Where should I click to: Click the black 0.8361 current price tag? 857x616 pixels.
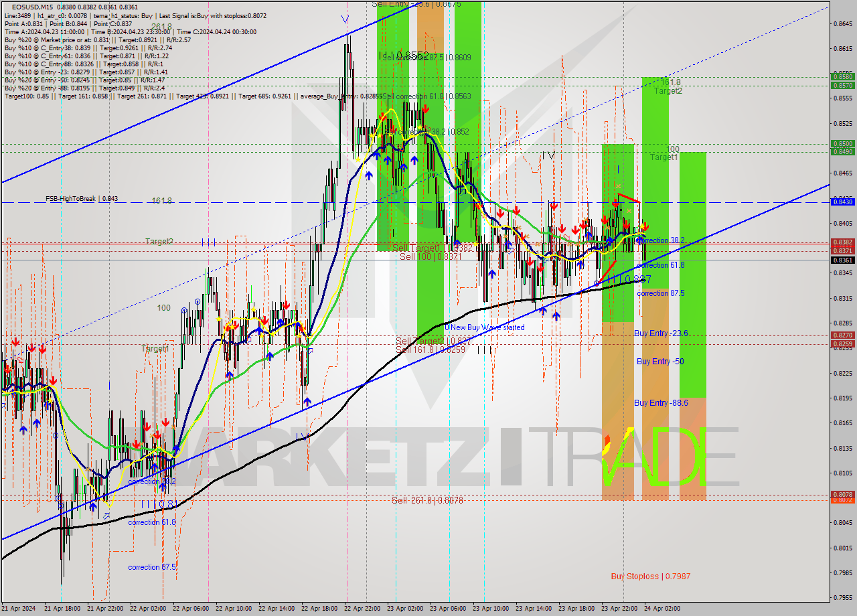pyautogui.click(x=842, y=260)
